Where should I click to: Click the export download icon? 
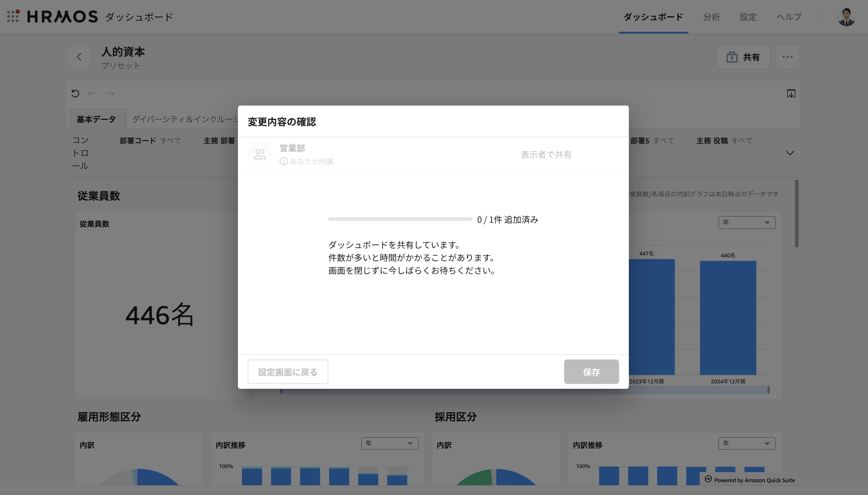pos(791,93)
